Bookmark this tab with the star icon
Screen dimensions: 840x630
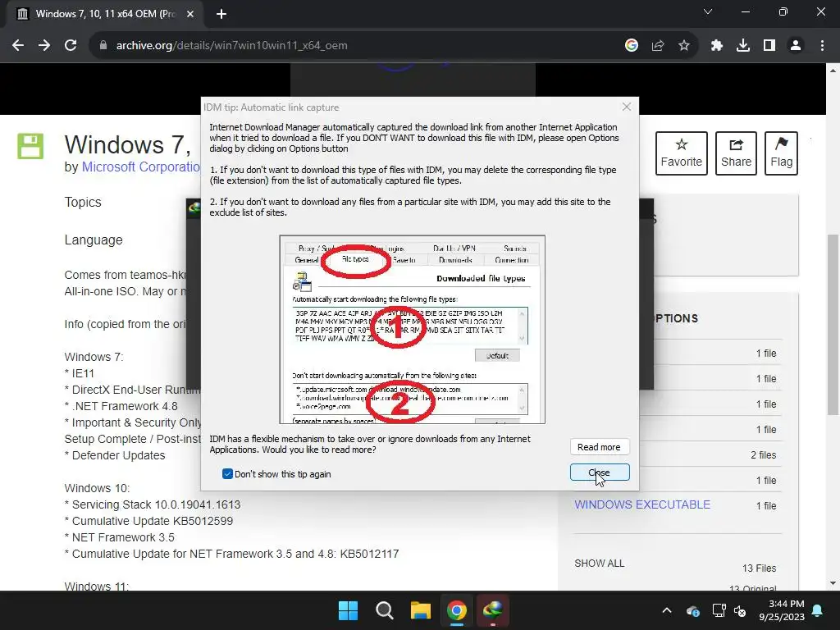click(684, 46)
